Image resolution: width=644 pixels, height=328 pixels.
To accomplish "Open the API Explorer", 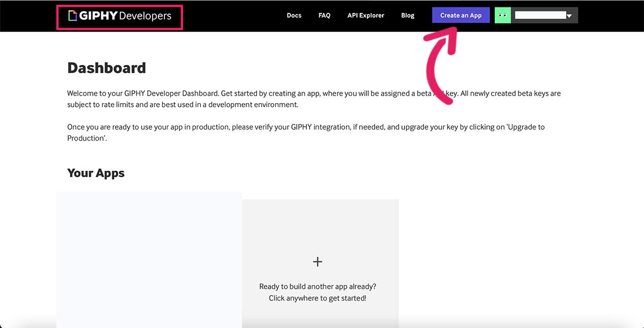I will (365, 16).
